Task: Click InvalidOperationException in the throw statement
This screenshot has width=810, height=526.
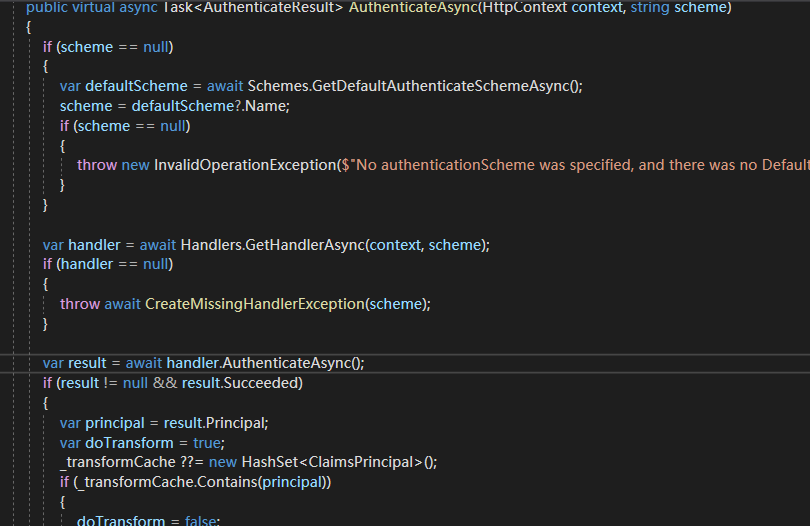Action: tap(245, 165)
